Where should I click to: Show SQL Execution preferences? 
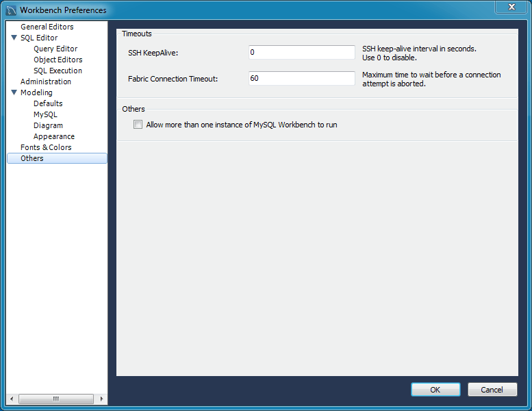[58, 71]
